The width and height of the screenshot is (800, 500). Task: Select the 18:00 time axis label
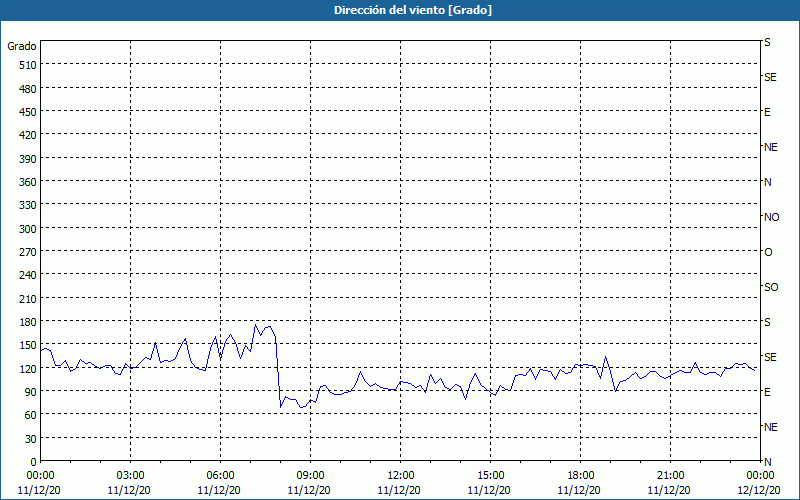pyautogui.click(x=581, y=476)
